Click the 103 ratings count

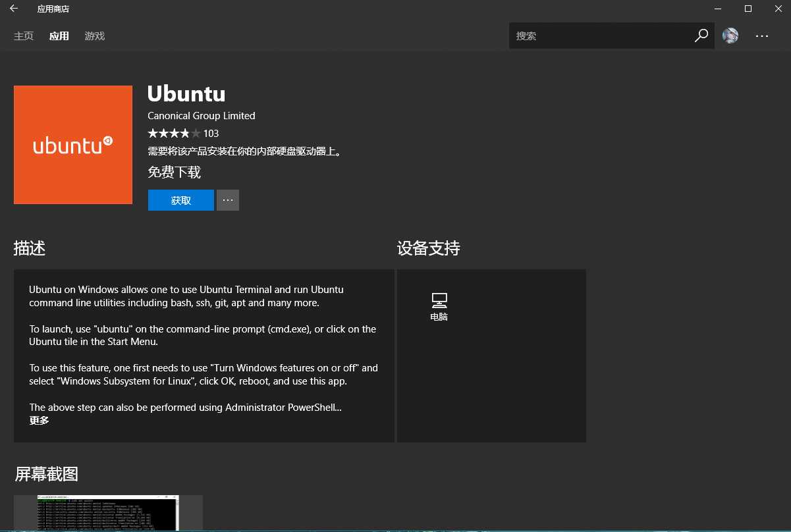click(x=211, y=134)
